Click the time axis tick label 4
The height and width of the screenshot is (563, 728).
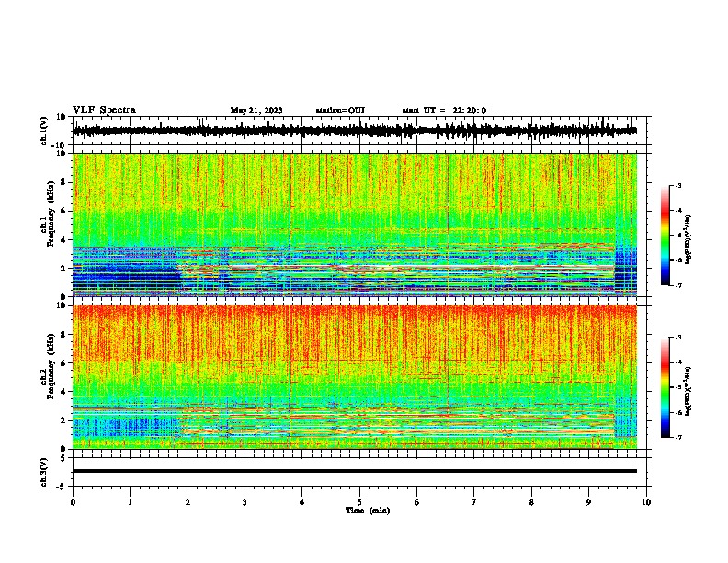[302, 502]
